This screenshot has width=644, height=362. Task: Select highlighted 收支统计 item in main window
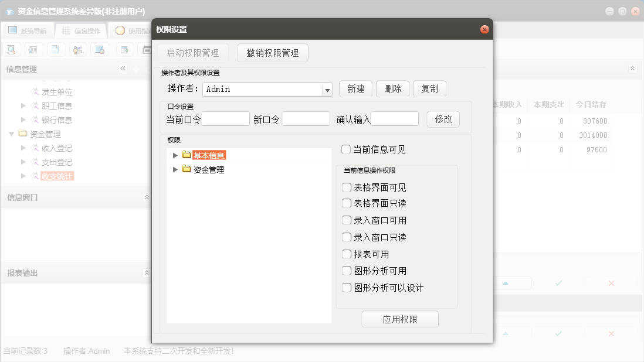click(x=57, y=176)
